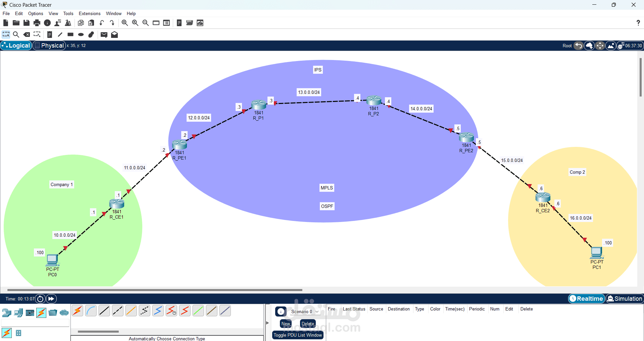Pick the Fiber orange cable
The width and height of the screenshot is (644, 341).
[x=131, y=311]
